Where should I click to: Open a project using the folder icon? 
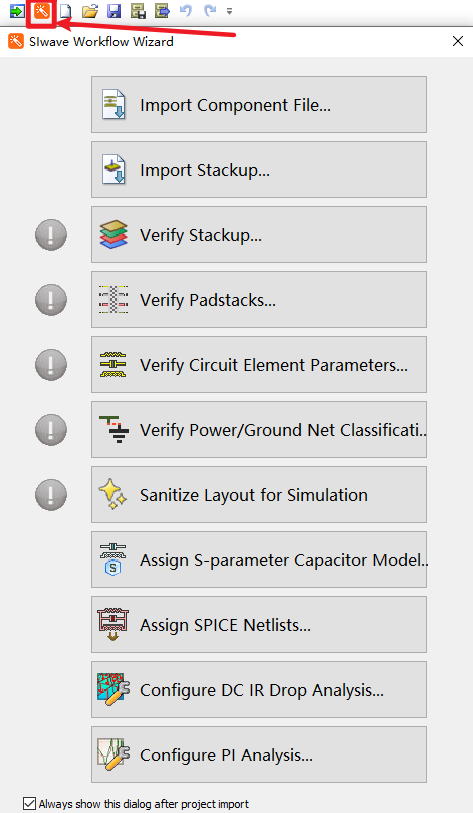(90, 10)
